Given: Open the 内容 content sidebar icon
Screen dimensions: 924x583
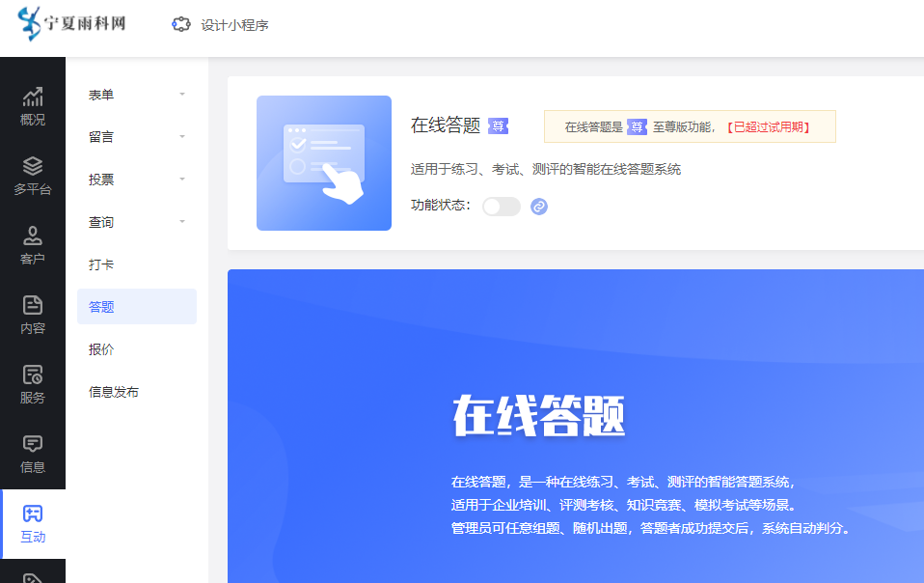Looking at the screenshot, I should (x=33, y=316).
